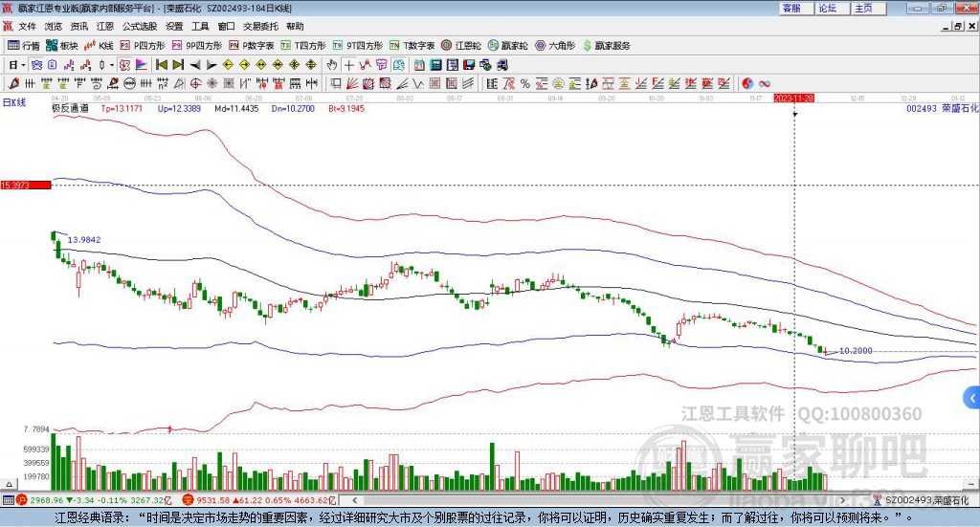Click the 15.3973 red price marker
The image size is (980, 527).
pos(26,185)
